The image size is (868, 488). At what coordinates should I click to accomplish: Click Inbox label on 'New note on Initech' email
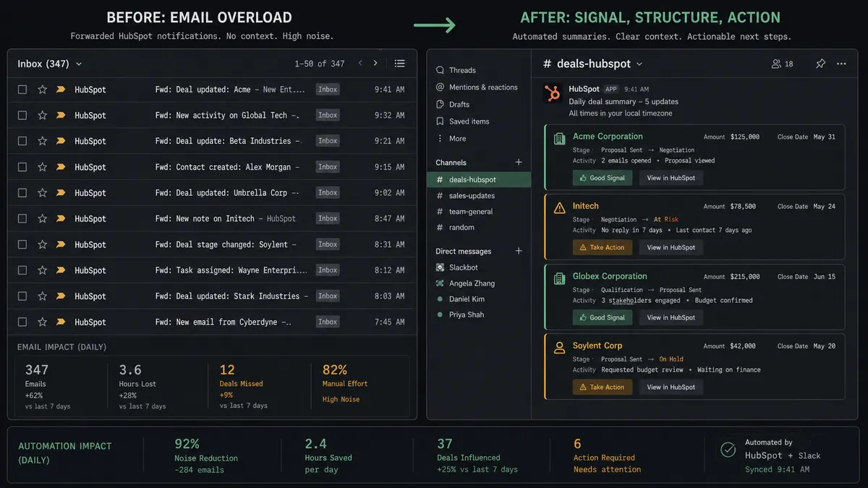coord(328,218)
